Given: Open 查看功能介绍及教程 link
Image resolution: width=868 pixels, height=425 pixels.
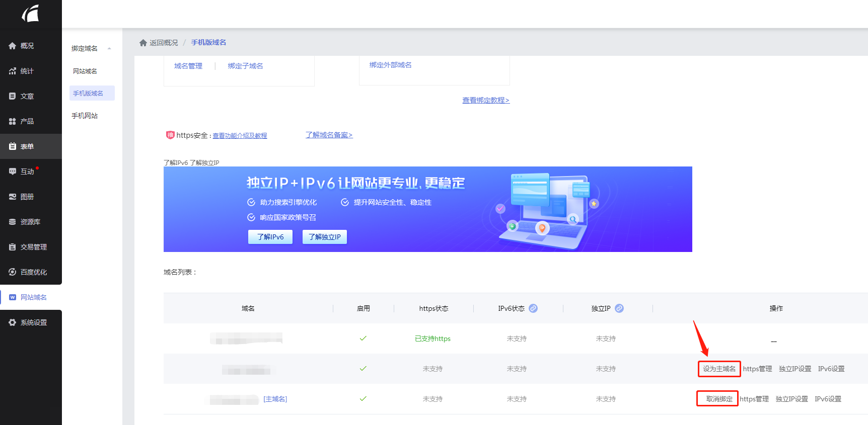Looking at the screenshot, I should pyautogui.click(x=240, y=136).
